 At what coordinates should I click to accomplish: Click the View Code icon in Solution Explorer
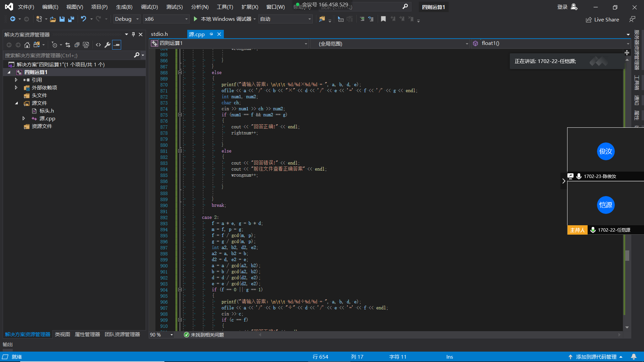pyautogui.click(x=98, y=45)
